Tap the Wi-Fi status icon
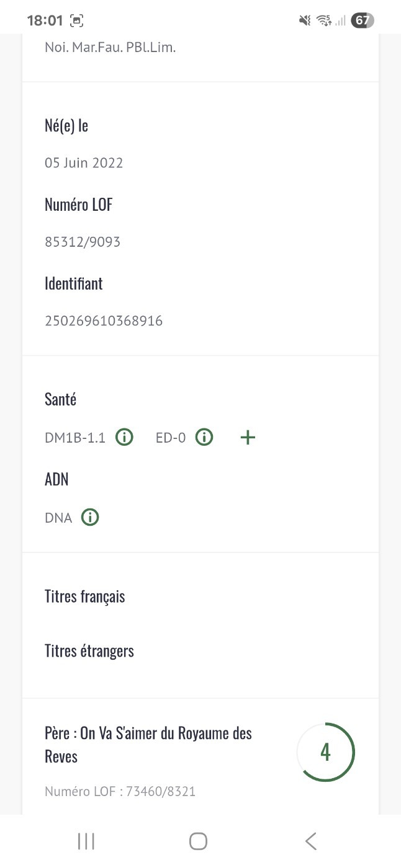Image resolution: width=401 pixels, height=868 pixels. point(323,20)
